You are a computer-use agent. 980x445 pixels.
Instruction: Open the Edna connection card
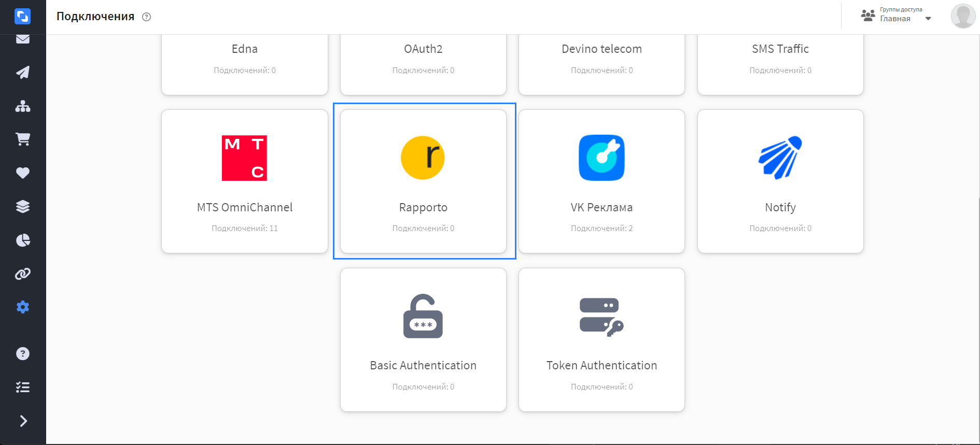[245, 64]
